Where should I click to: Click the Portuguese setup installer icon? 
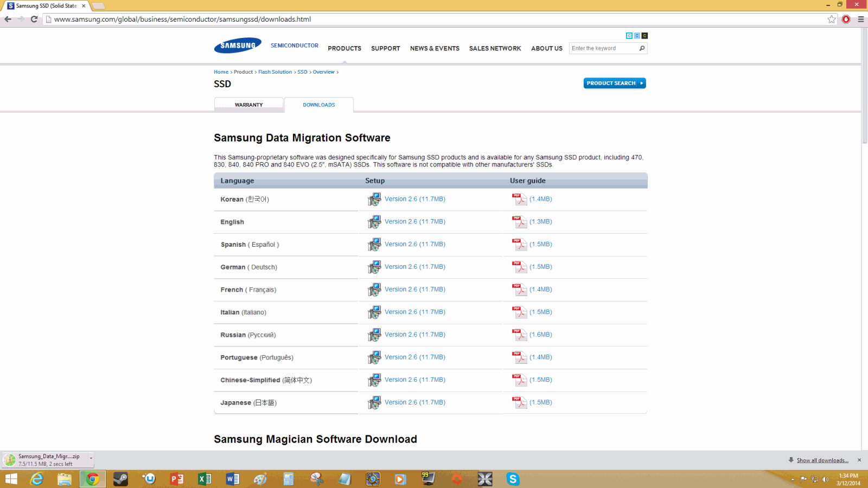pos(374,357)
